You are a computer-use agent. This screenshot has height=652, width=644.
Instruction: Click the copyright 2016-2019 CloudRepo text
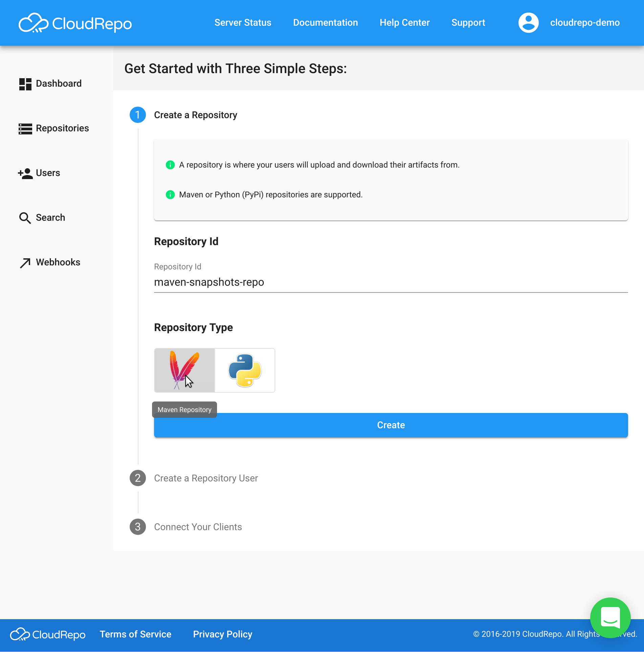pos(555,634)
